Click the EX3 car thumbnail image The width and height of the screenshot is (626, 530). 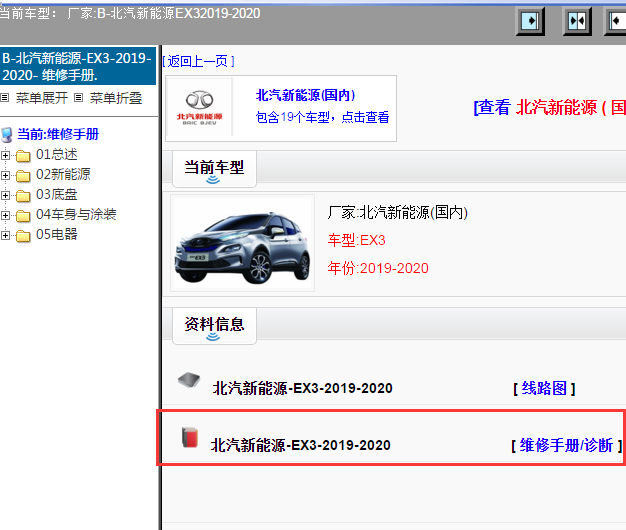pos(242,243)
